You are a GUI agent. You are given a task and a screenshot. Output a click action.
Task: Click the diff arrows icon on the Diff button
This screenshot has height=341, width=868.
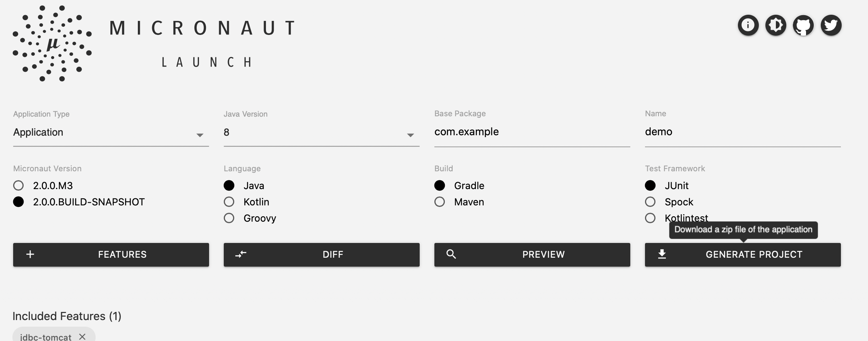(240, 255)
